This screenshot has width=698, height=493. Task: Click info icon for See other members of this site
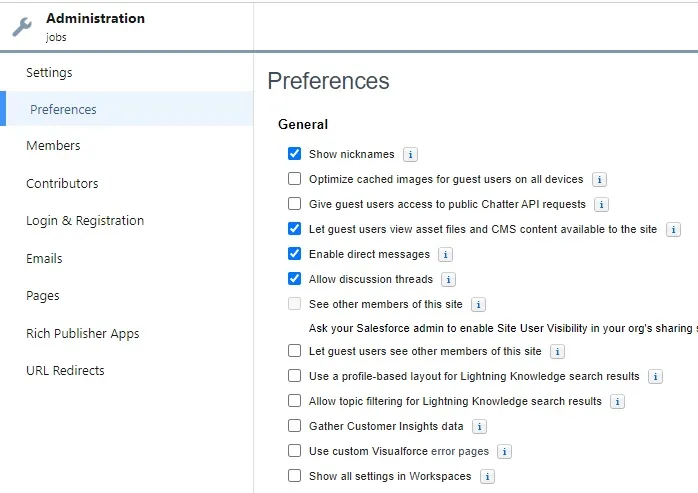[478, 305]
